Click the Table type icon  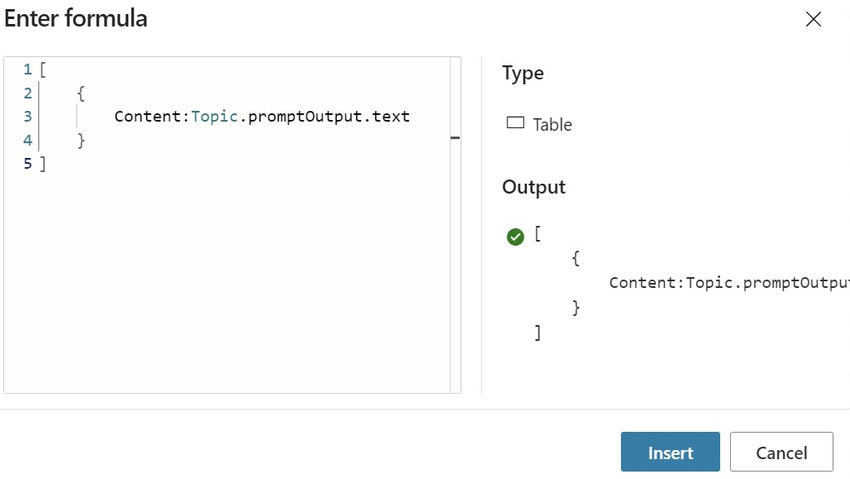click(x=515, y=124)
